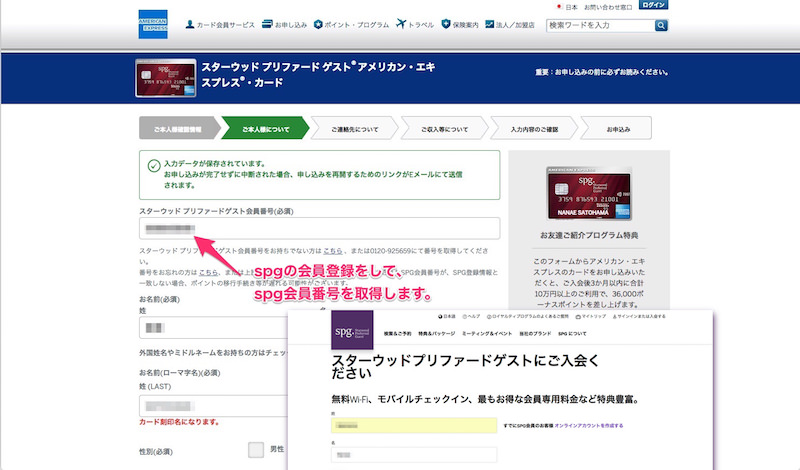
Task: Click the shield icon for 保険案内
Action: pos(445,23)
